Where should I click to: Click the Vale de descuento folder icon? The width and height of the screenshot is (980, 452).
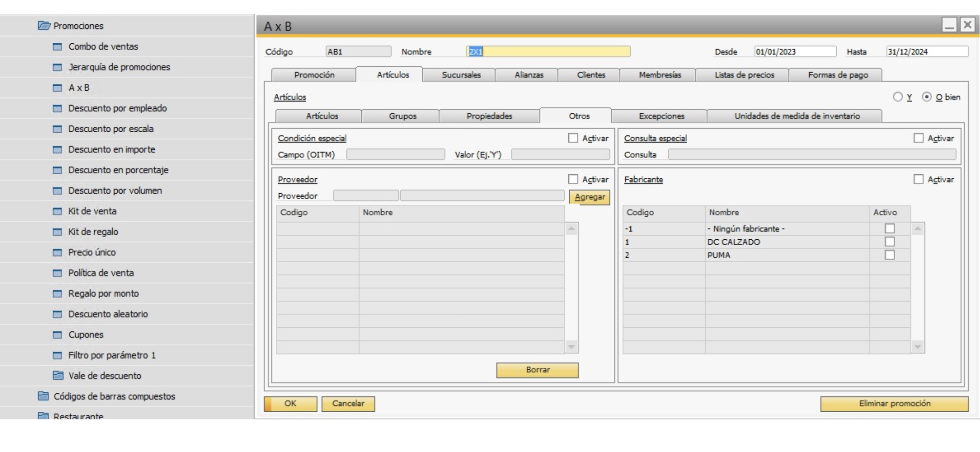coord(58,375)
